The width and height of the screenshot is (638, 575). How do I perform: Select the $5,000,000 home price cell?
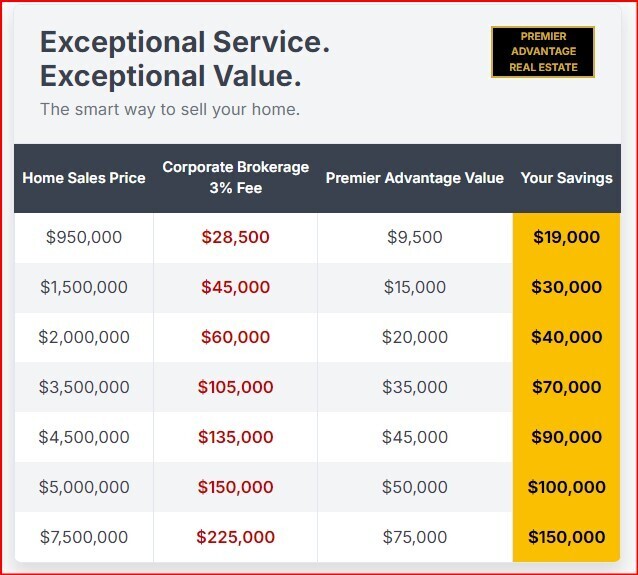click(84, 487)
